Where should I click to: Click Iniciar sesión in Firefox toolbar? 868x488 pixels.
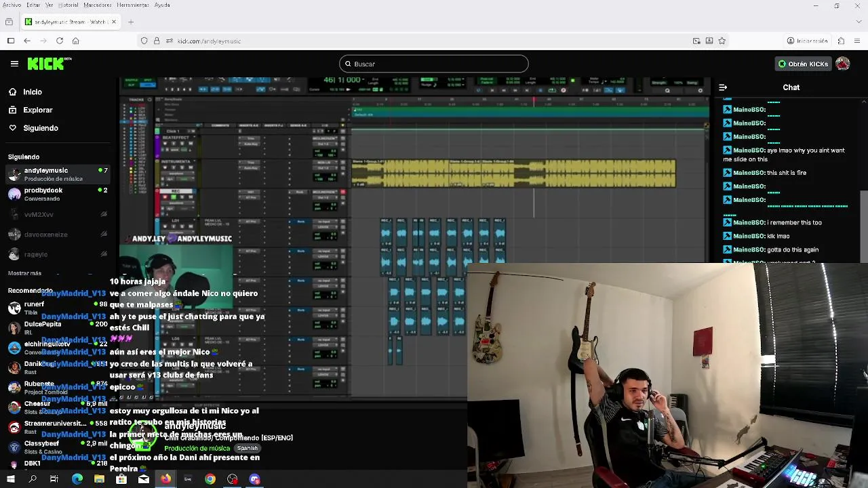pyautogui.click(x=808, y=41)
